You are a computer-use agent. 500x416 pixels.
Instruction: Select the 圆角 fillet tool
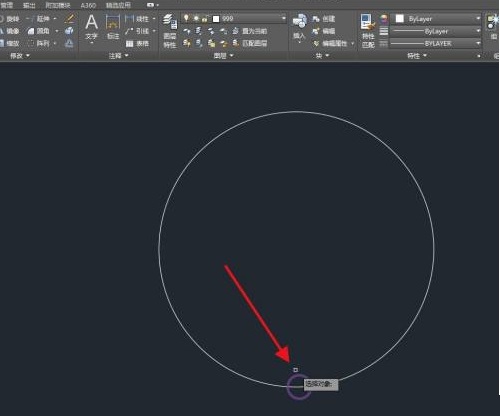pos(39,31)
